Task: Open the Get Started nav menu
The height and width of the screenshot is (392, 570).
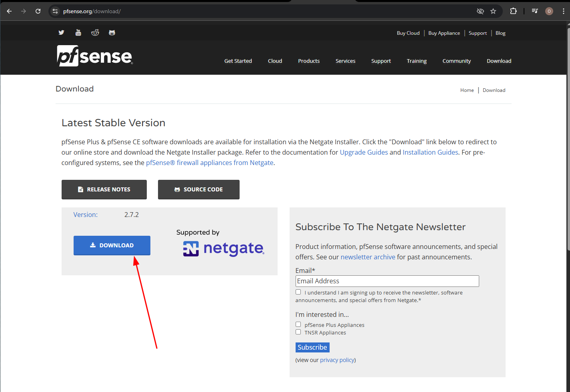Action: click(238, 61)
